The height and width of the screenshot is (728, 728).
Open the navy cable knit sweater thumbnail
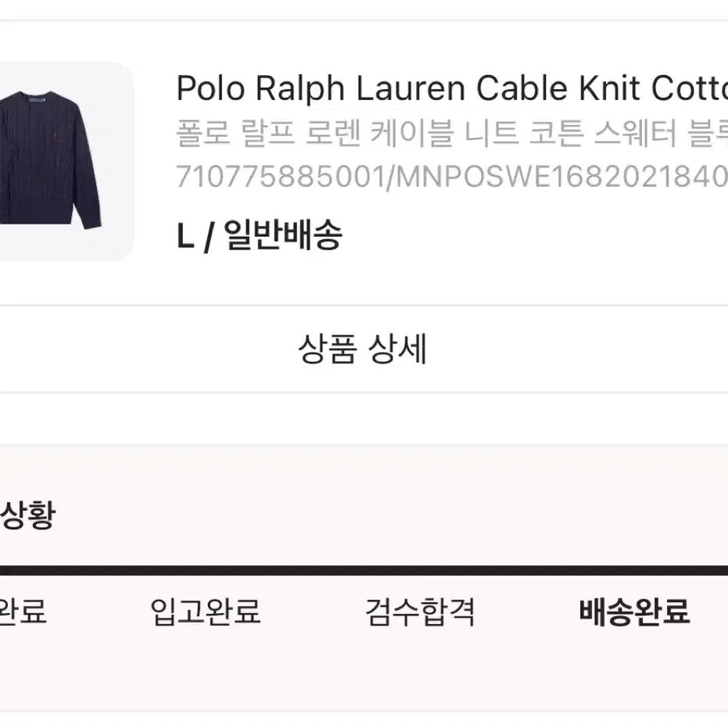click(x=65, y=161)
